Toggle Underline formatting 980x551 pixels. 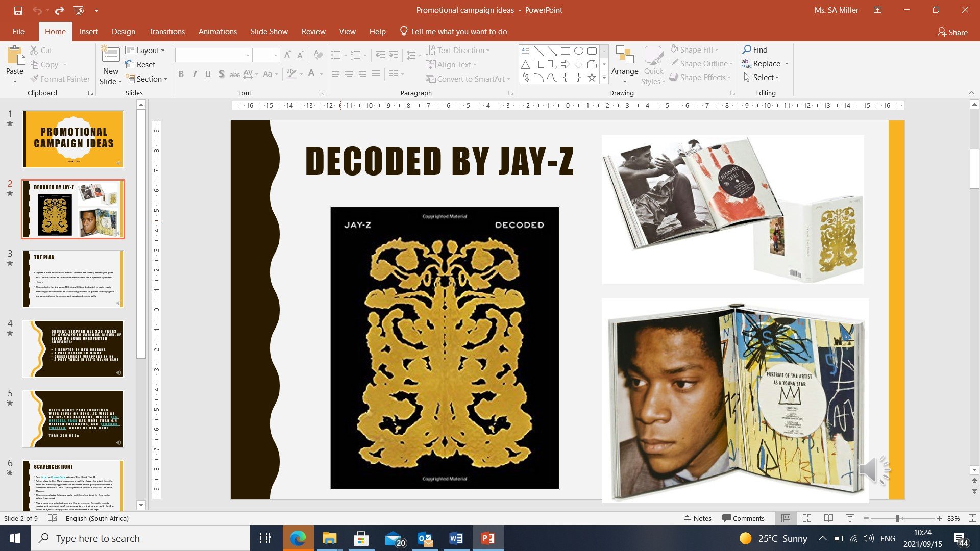point(208,74)
